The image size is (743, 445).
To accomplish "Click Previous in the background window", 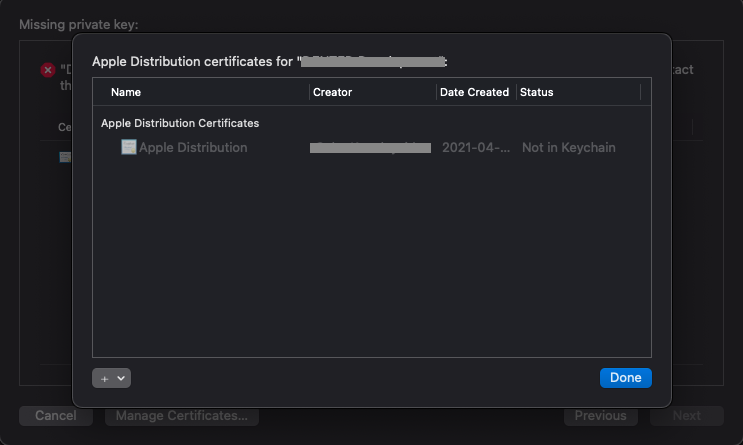I will point(600,416).
